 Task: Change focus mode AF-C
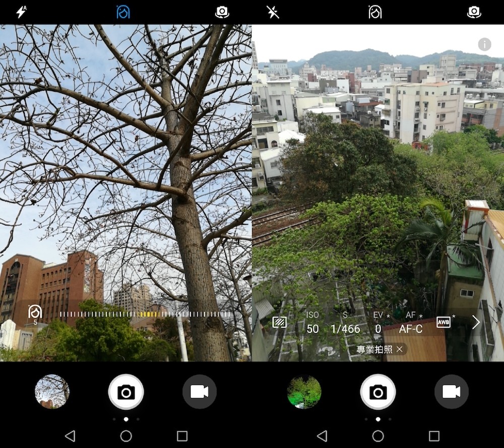coord(410,323)
